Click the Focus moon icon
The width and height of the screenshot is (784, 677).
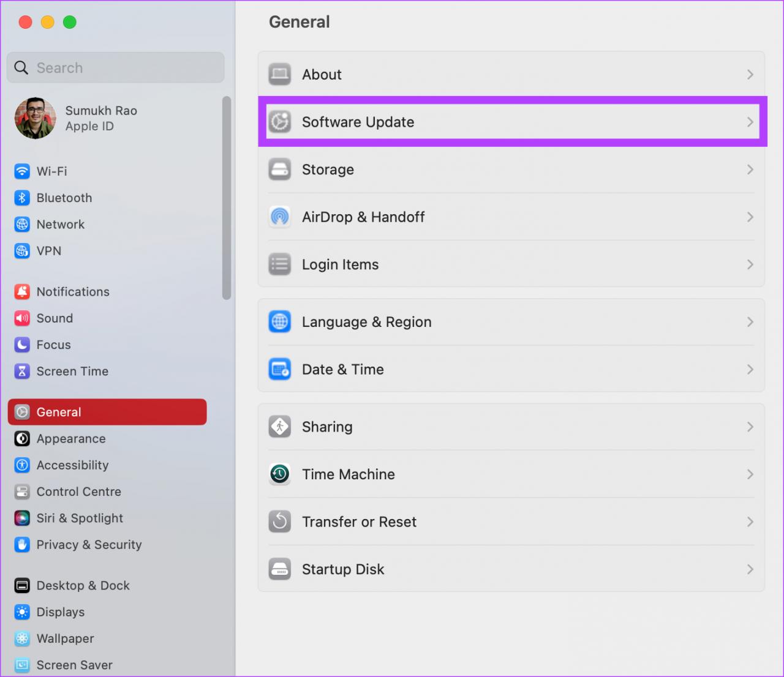pos(22,345)
